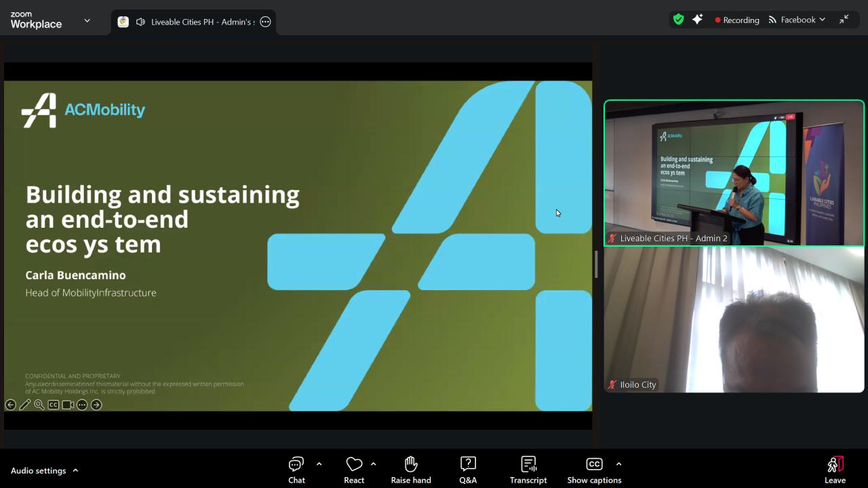Open the Q&A panel
Image resolution: width=868 pixels, height=488 pixels.
point(468,470)
